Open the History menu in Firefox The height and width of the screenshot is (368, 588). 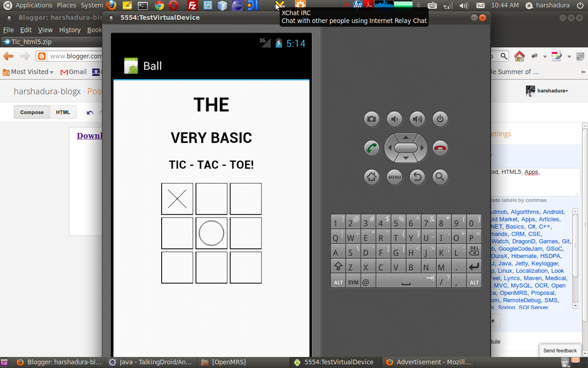click(x=70, y=30)
